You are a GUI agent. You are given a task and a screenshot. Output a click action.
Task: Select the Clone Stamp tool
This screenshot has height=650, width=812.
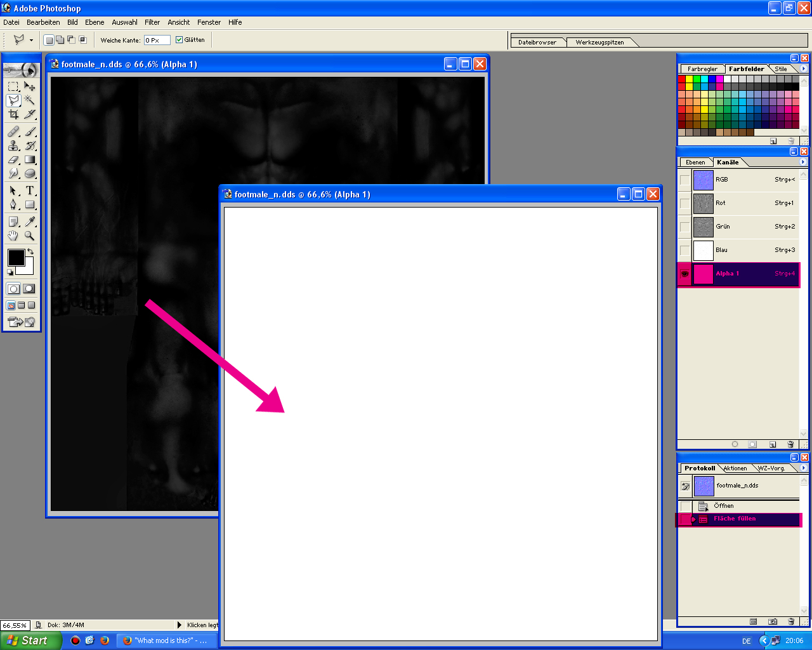coord(13,145)
